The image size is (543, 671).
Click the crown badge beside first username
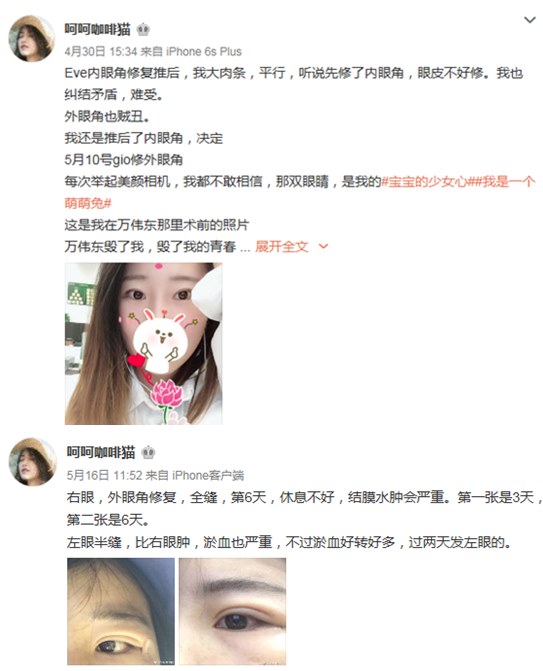pyautogui.click(x=143, y=30)
